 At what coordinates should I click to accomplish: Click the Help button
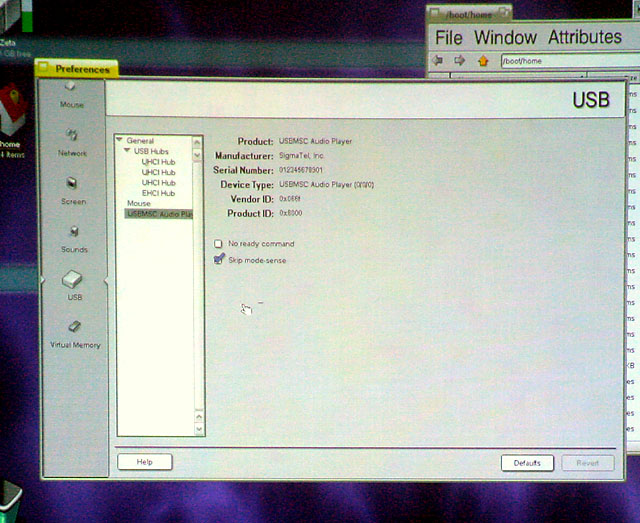tap(145, 462)
